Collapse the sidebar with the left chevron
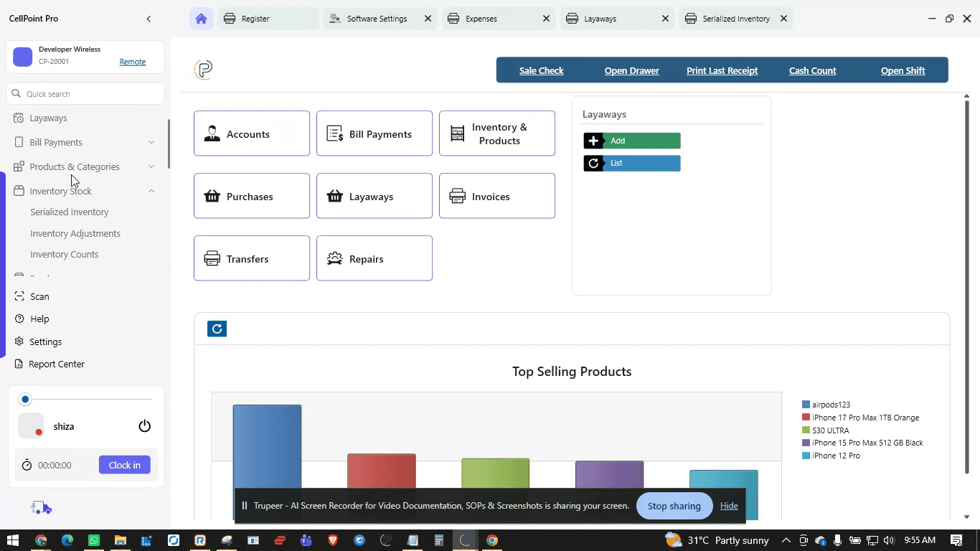 149,19
